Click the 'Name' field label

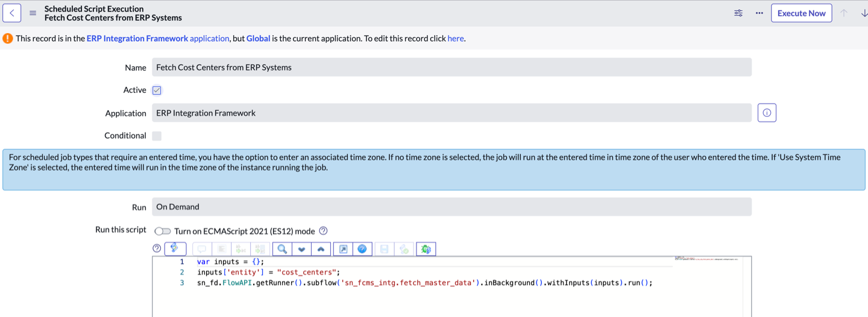136,67
